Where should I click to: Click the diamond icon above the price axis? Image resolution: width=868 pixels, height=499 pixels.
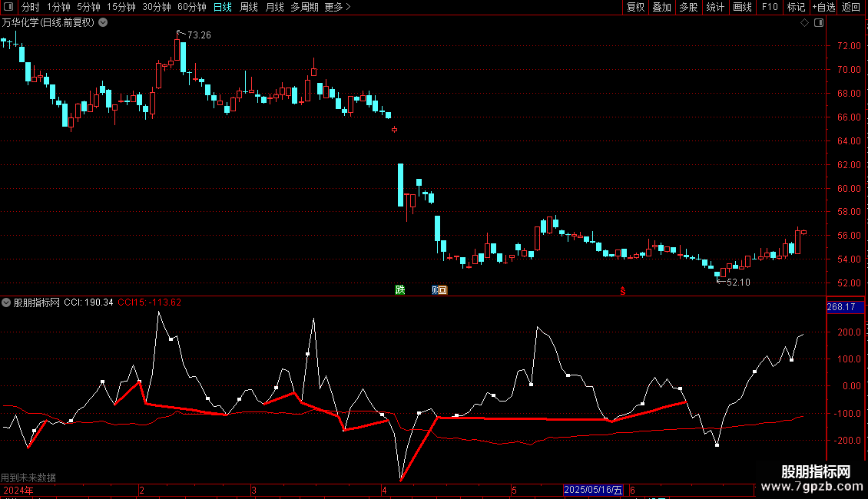805,23
